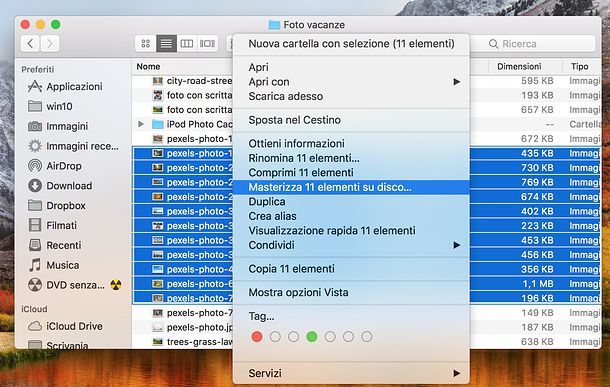Apply the red tag color
The image size is (610, 387).
tap(257, 336)
